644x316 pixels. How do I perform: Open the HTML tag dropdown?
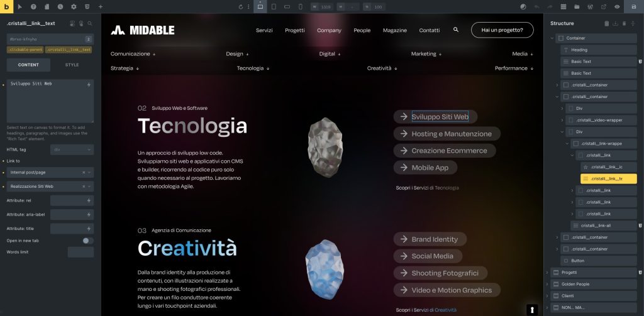pyautogui.click(x=72, y=150)
